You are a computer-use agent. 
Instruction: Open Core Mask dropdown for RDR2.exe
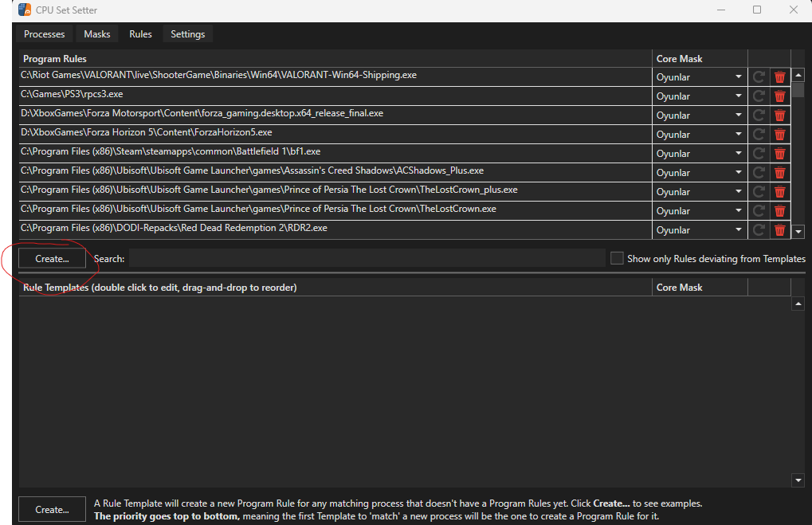click(700, 230)
